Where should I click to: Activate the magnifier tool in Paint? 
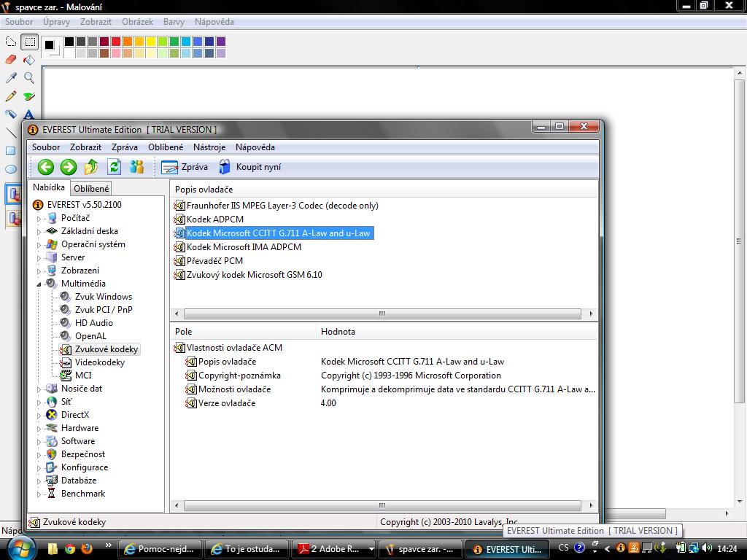[29, 77]
